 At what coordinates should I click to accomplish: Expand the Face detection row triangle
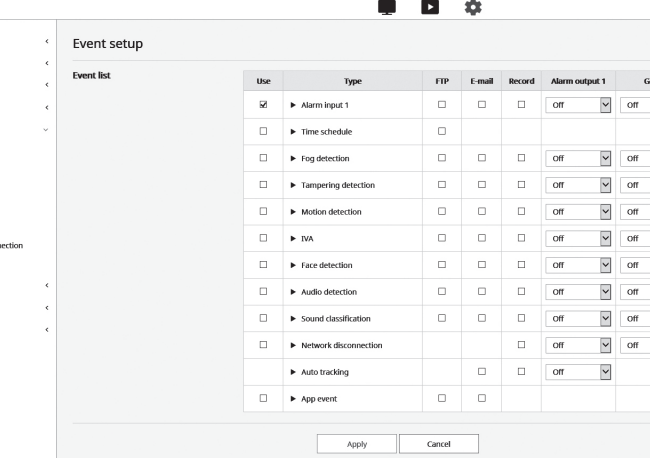click(293, 265)
